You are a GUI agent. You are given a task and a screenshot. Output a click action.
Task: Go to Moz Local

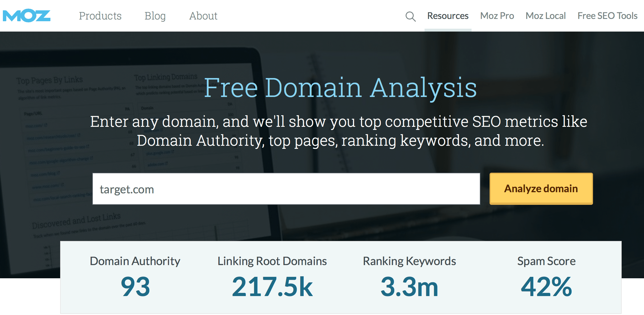point(545,16)
